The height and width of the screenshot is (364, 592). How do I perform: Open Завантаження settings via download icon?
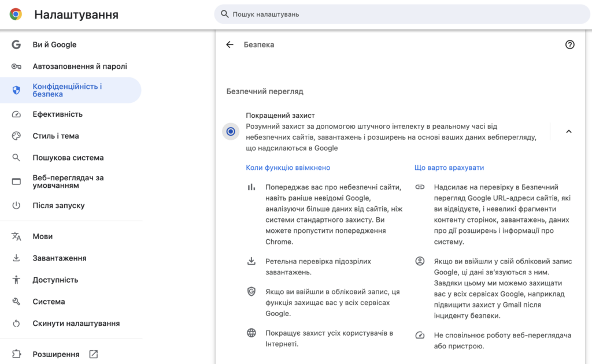click(x=16, y=258)
